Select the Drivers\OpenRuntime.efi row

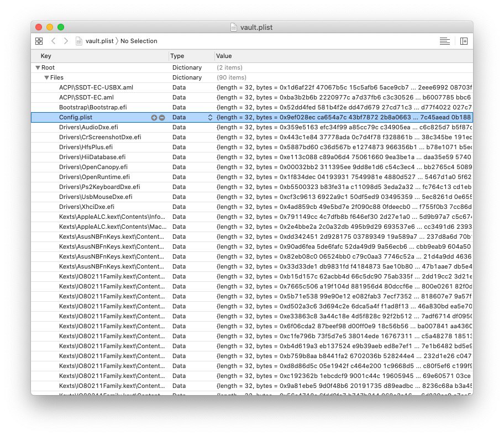point(251,177)
